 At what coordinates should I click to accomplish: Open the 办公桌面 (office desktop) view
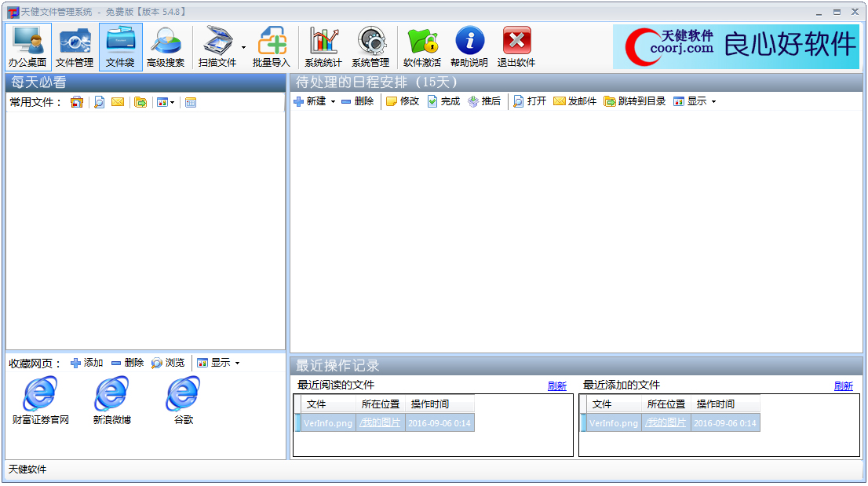pyautogui.click(x=27, y=46)
